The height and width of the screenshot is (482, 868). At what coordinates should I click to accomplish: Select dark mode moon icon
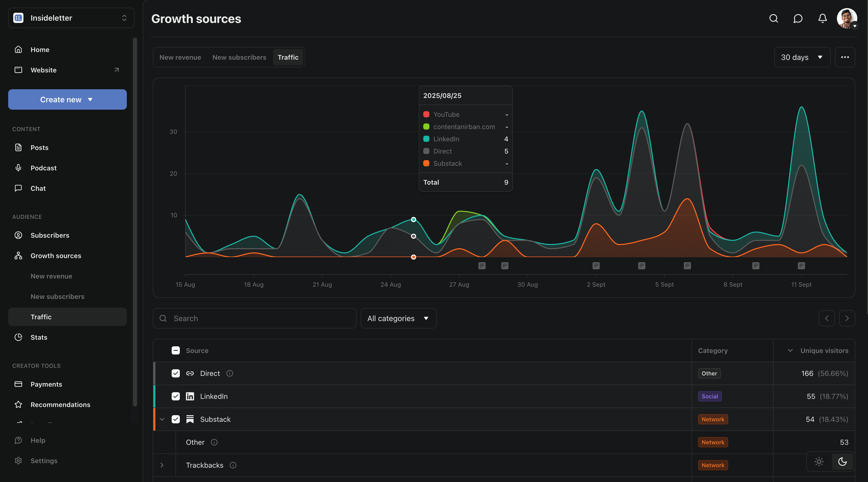pos(842,461)
